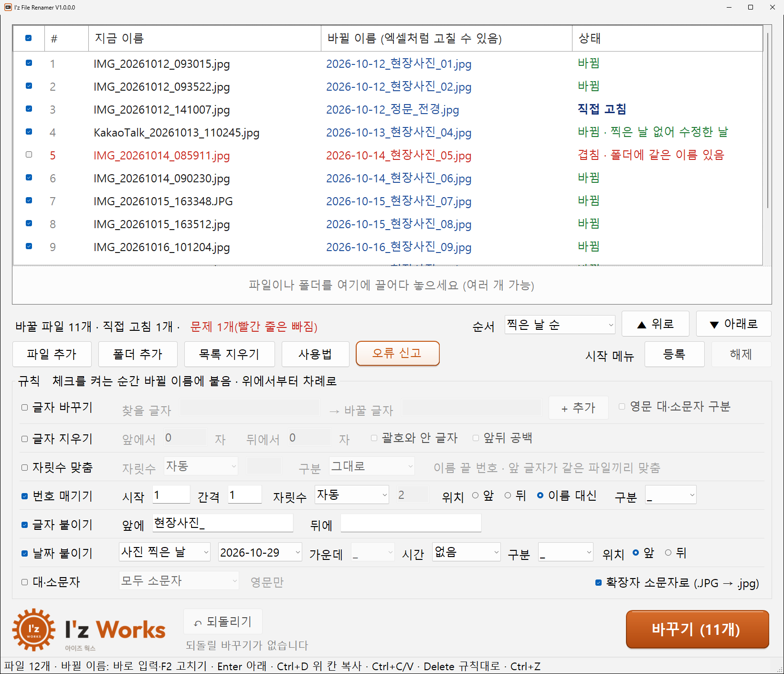Click the 글자 붙이기 뒤에 text field
The image size is (784, 674).
pyautogui.click(x=411, y=523)
